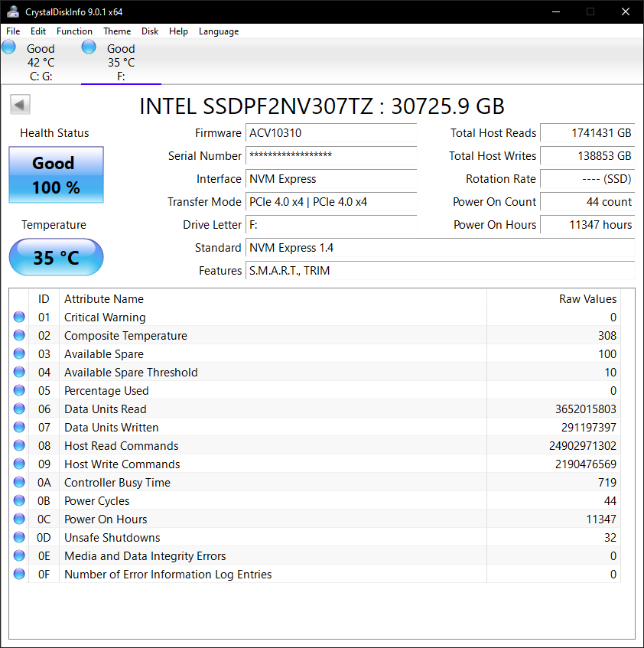Click Total Host Reads value 1741431 GB

587,133
